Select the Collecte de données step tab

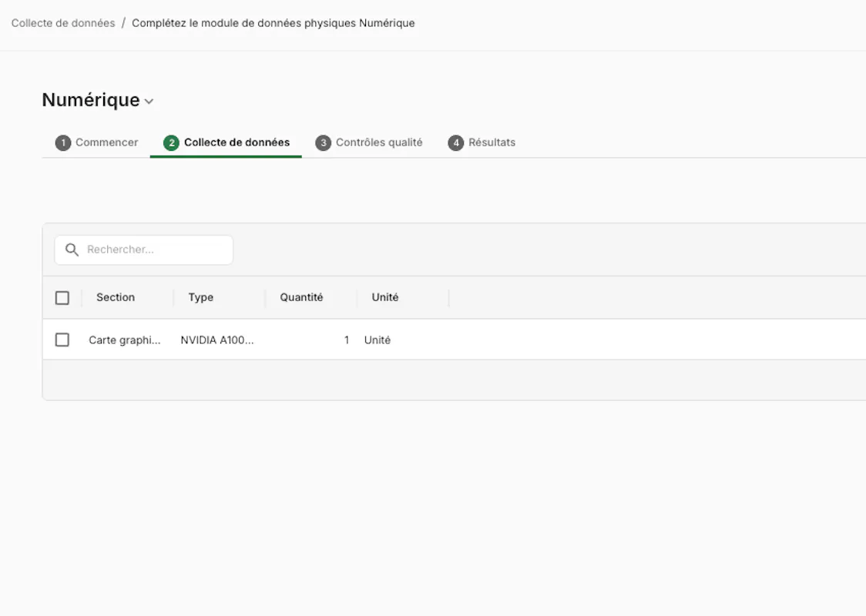227,142
